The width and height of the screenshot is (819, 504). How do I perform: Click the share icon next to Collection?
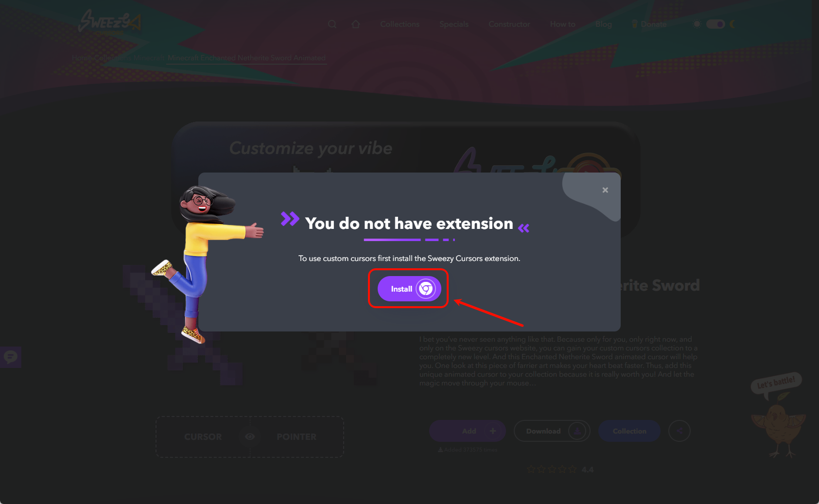tap(679, 431)
